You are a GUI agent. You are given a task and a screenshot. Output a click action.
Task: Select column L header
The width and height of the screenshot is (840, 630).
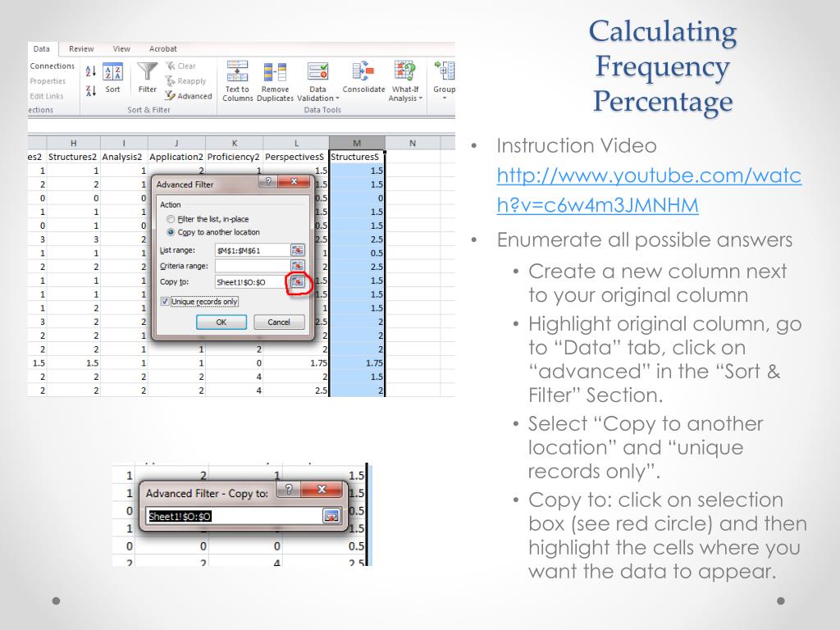click(x=296, y=143)
